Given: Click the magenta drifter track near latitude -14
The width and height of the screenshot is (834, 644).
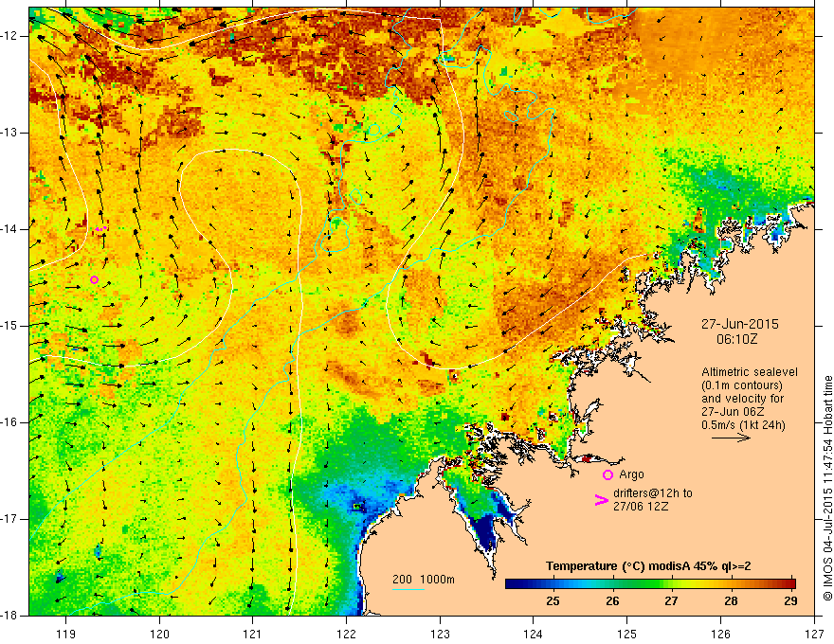Looking at the screenshot, I should [101, 229].
